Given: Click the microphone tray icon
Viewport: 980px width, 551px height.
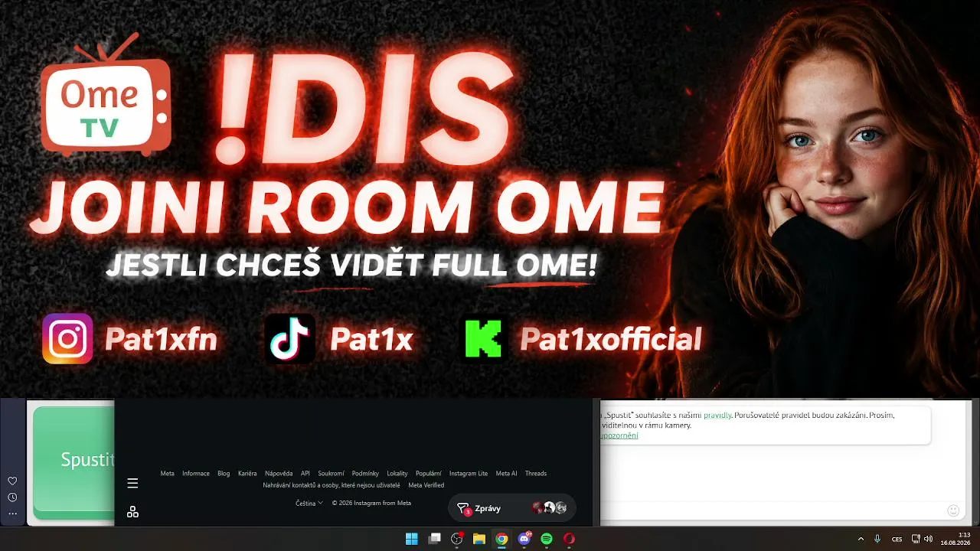Looking at the screenshot, I should (877, 539).
